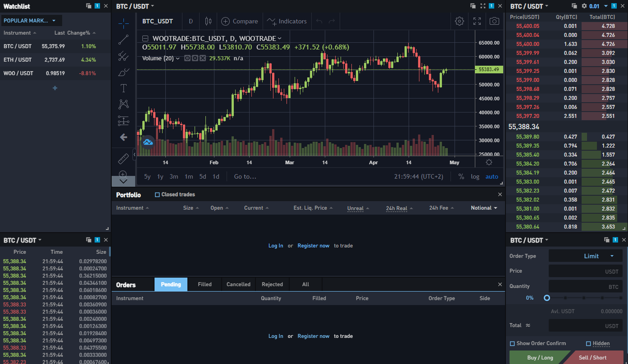Undo the last chart action

click(319, 21)
